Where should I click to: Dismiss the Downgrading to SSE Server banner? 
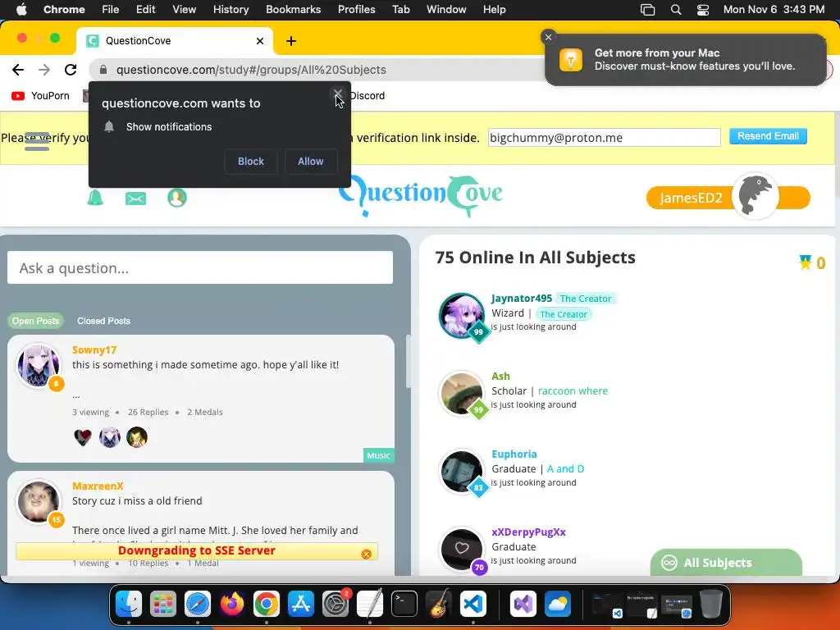367,554
